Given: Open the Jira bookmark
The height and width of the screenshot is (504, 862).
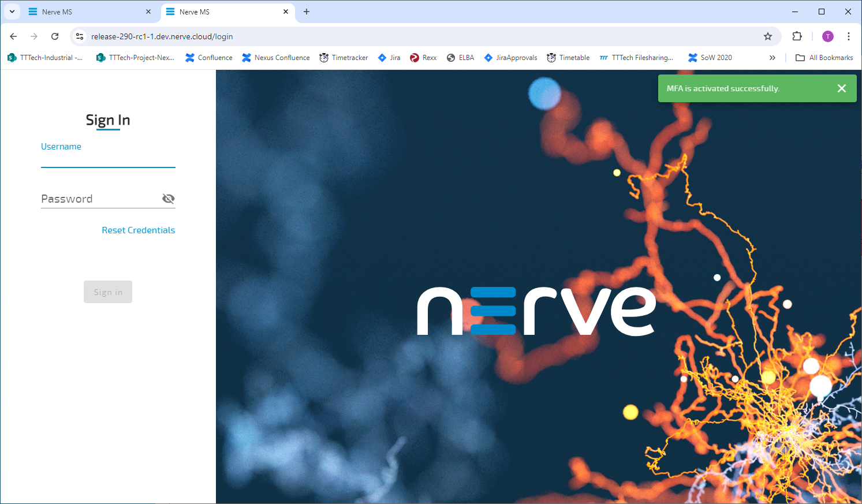Looking at the screenshot, I should (389, 58).
